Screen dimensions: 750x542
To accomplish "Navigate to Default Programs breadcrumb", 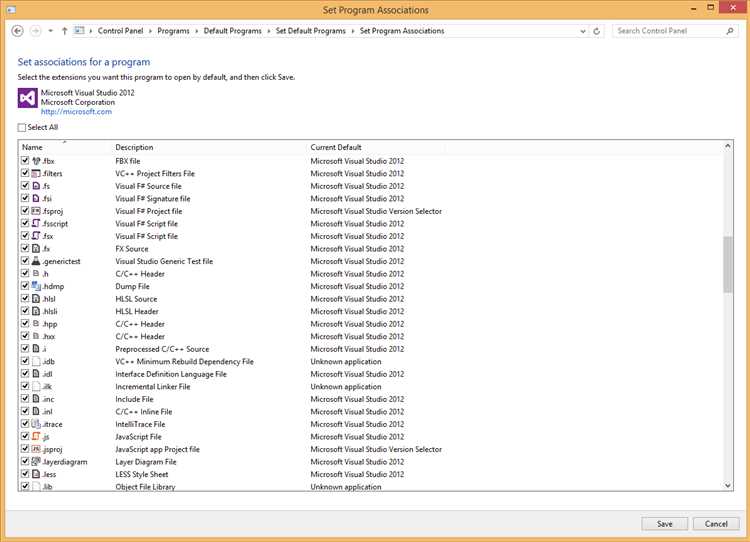I will 232,31.
